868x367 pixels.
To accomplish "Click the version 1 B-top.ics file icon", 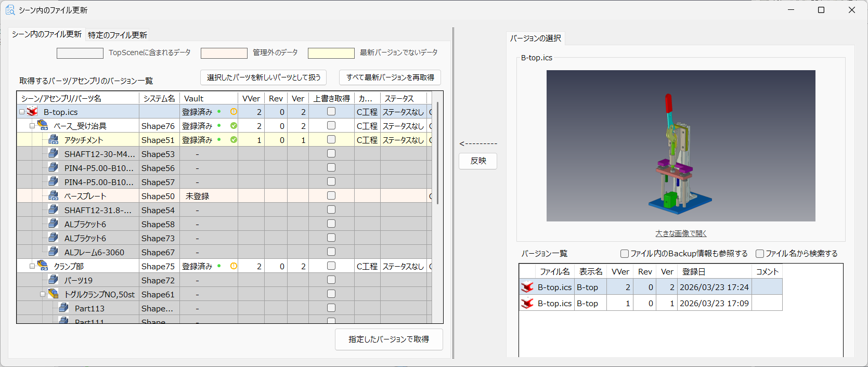I will click(527, 303).
